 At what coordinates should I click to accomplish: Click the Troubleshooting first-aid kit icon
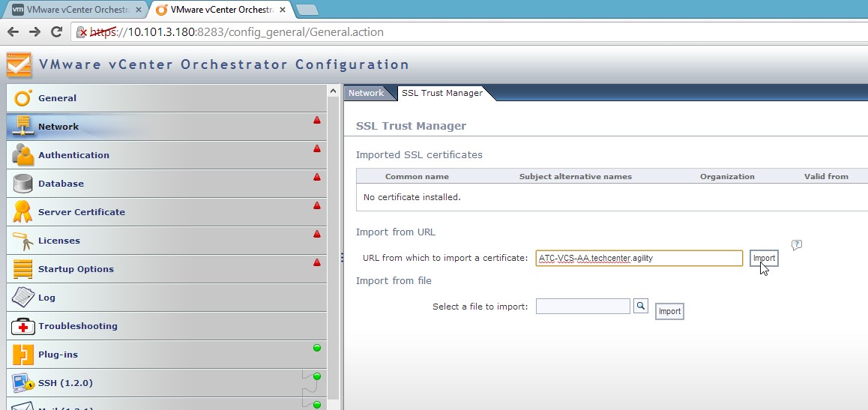coord(23,326)
